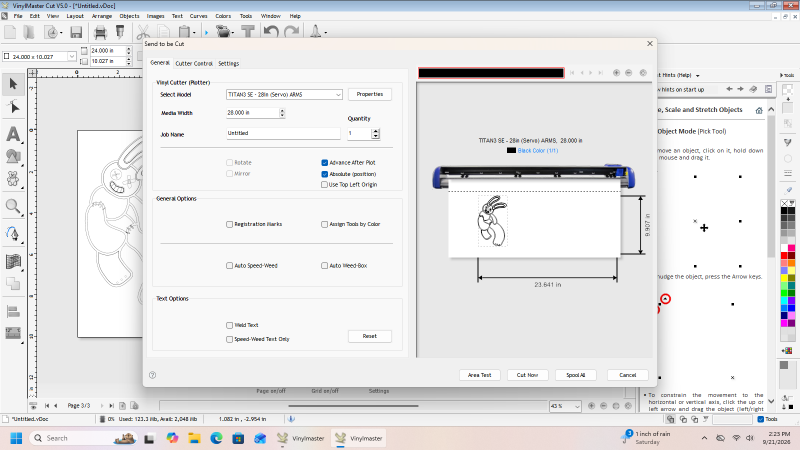Image resolution: width=800 pixels, height=450 pixels.
Task: Click the Quantity spinner arrows
Action: coord(376,134)
